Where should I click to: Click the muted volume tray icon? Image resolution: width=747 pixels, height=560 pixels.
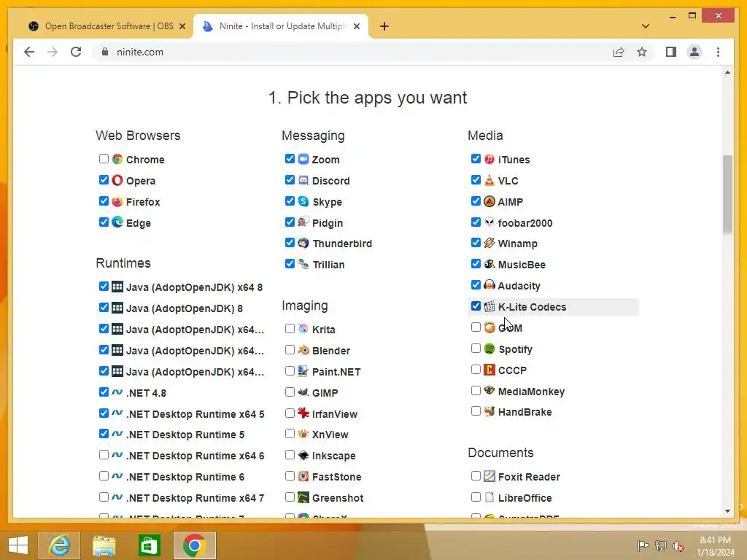(x=678, y=546)
